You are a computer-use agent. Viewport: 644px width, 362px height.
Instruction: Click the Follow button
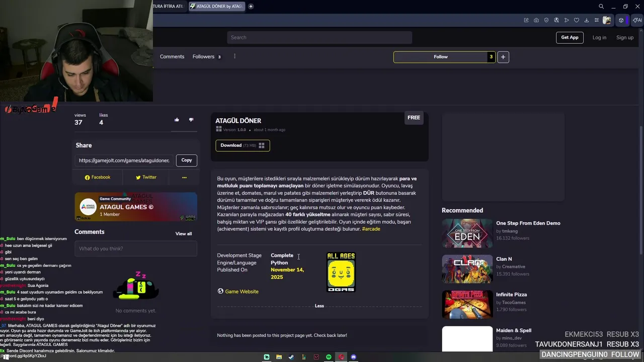coord(440,57)
